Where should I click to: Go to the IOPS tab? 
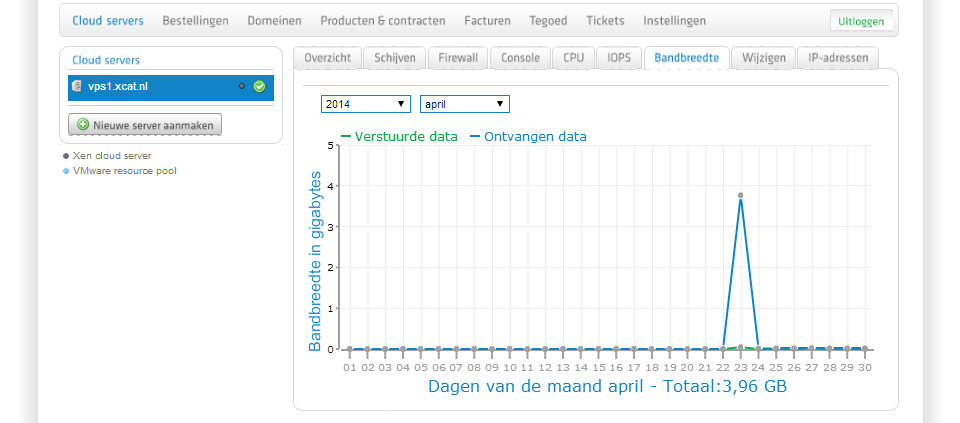[x=619, y=58]
